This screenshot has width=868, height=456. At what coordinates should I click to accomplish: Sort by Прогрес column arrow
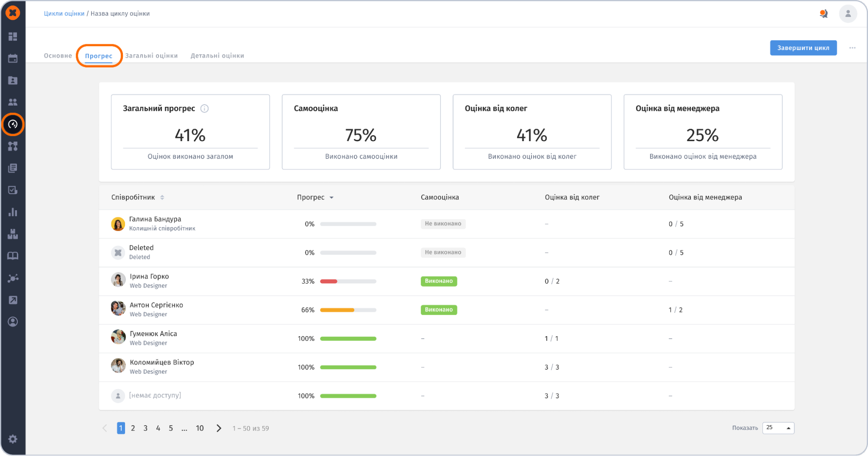331,198
